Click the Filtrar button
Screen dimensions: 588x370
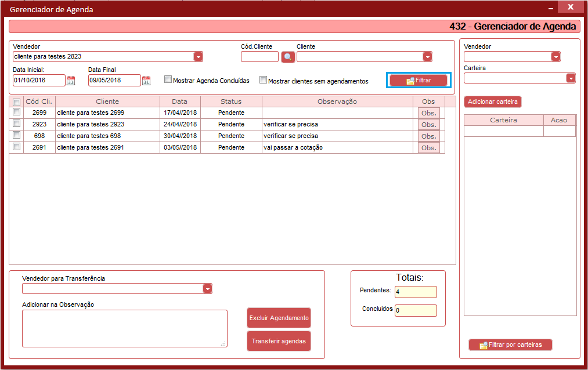click(x=419, y=80)
